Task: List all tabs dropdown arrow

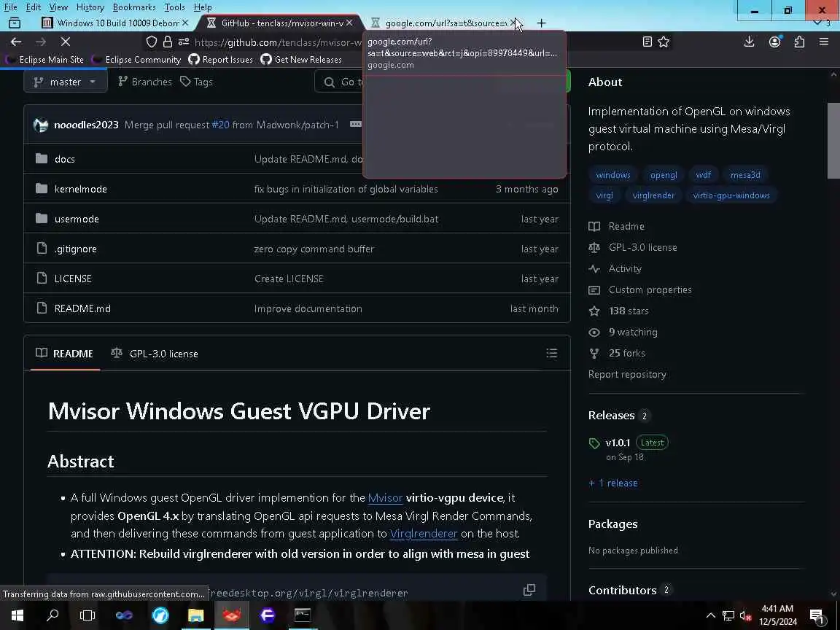Action: 818,23
